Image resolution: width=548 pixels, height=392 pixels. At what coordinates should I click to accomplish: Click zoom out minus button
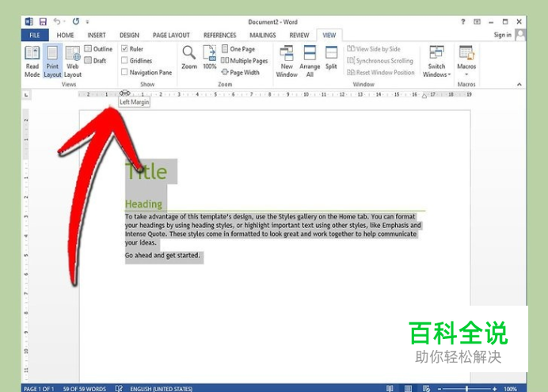coord(440,389)
